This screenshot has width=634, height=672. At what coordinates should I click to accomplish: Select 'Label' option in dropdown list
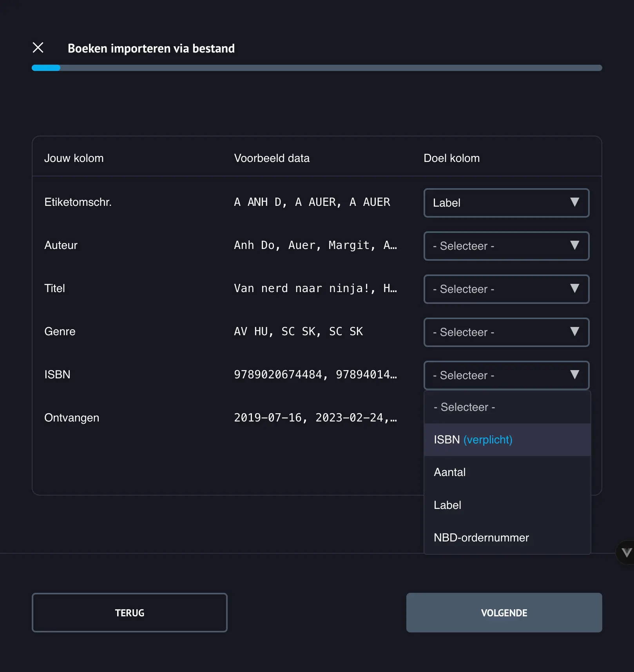click(x=507, y=505)
